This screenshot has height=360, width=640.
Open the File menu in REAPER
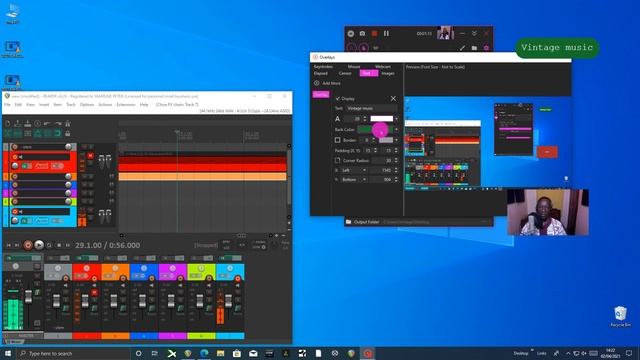tap(7, 105)
